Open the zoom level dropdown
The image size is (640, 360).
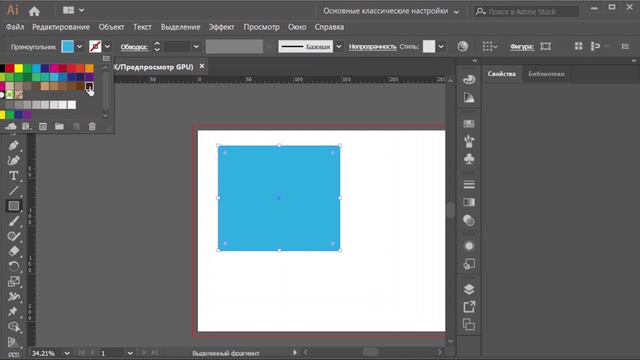click(67, 353)
